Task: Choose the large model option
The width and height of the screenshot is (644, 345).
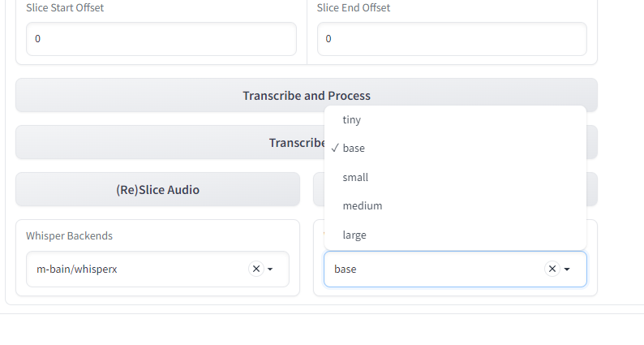Action: [455, 235]
